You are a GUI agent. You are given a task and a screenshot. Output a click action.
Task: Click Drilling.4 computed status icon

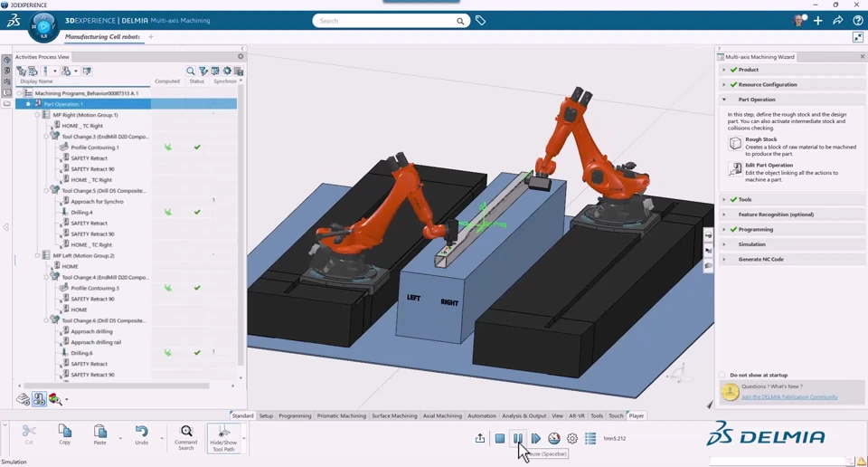(168, 212)
